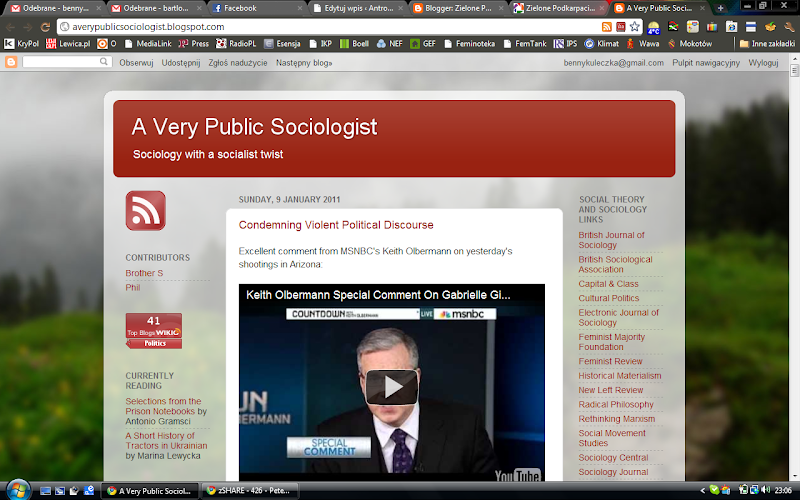800x500 pixels.
Task: Click the volume speaker tray icon
Action: [765, 490]
